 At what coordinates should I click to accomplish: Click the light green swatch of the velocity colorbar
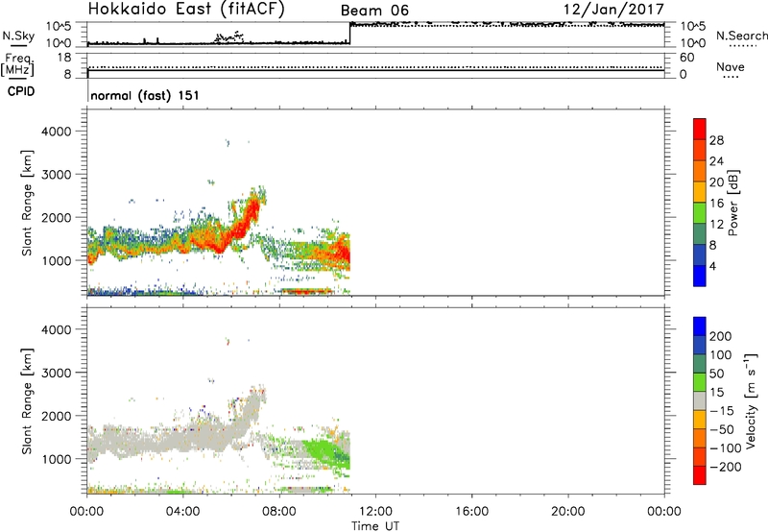click(x=700, y=382)
